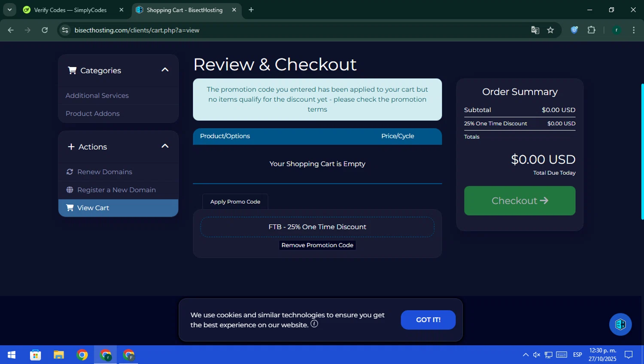Click the browser forward arrow
Image resolution: width=644 pixels, height=364 pixels.
point(27,30)
